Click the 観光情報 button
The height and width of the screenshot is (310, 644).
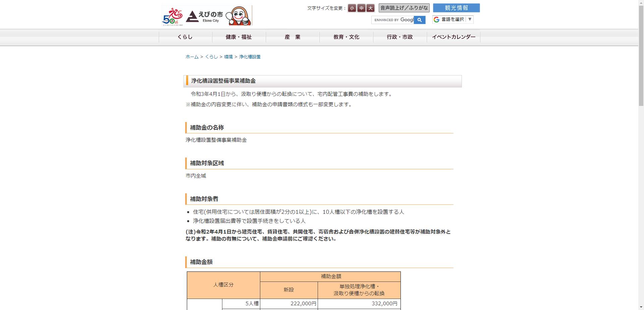click(x=456, y=8)
